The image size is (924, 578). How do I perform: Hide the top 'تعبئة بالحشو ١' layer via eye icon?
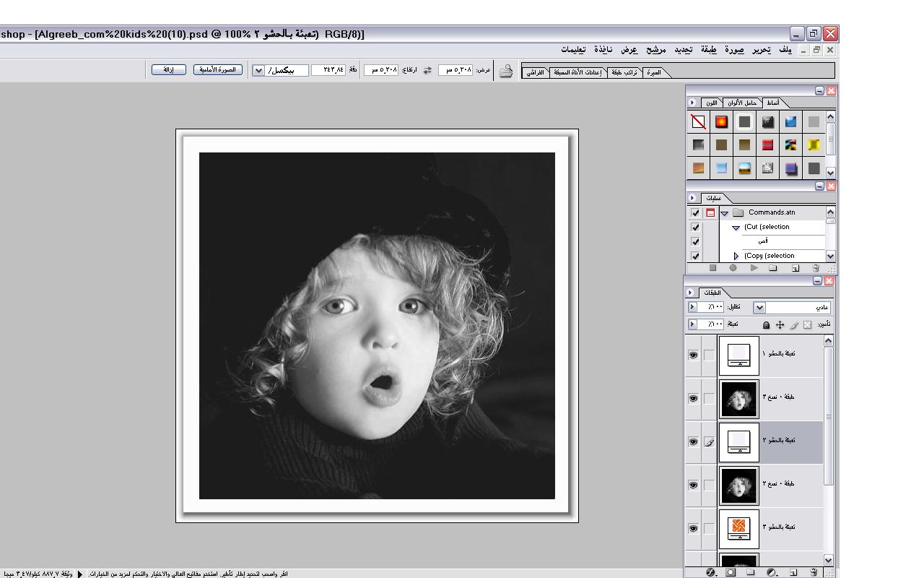[x=693, y=355]
